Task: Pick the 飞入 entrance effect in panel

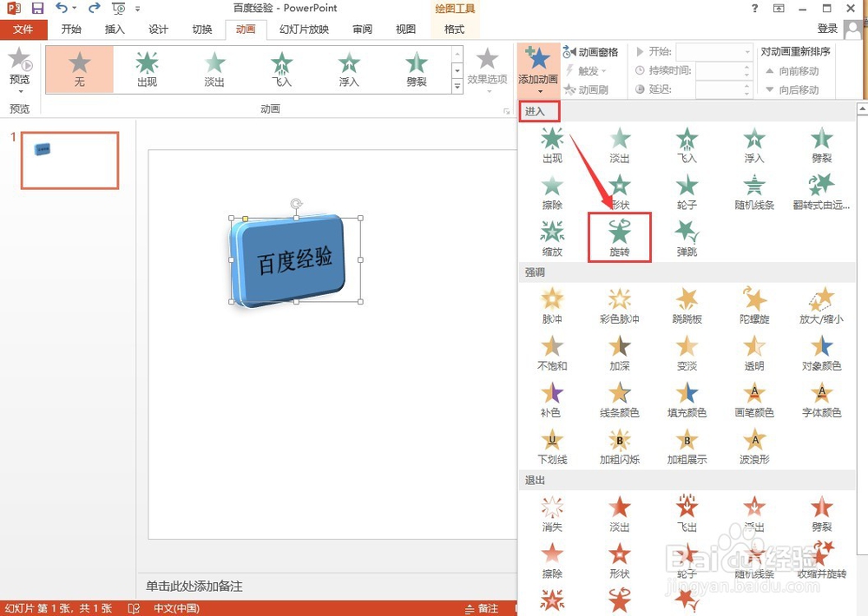Action: click(x=687, y=146)
